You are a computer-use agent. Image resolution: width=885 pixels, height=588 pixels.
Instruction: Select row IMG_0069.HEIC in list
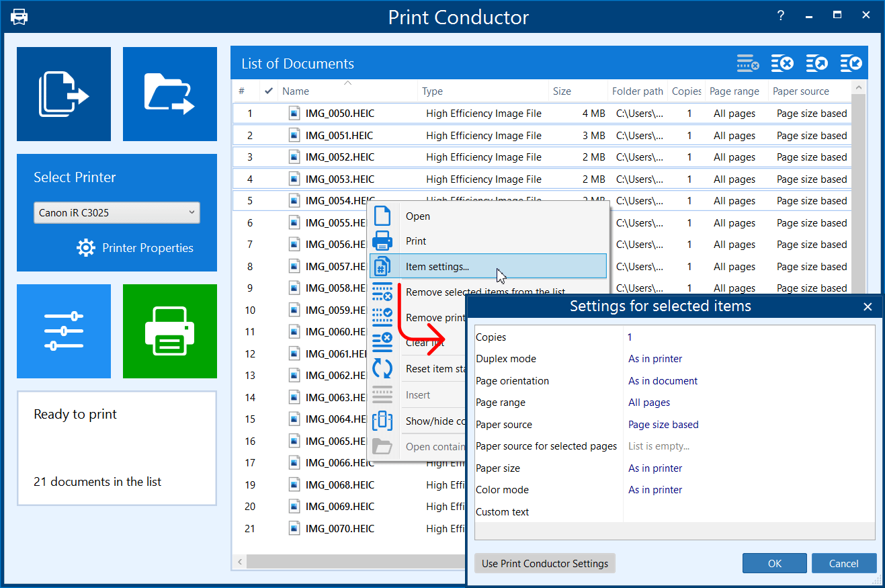coord(349,506)
